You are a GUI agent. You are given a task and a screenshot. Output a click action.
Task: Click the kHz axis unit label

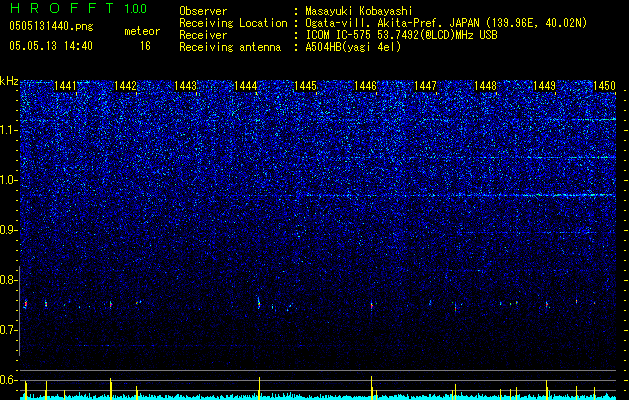[9, 81]
